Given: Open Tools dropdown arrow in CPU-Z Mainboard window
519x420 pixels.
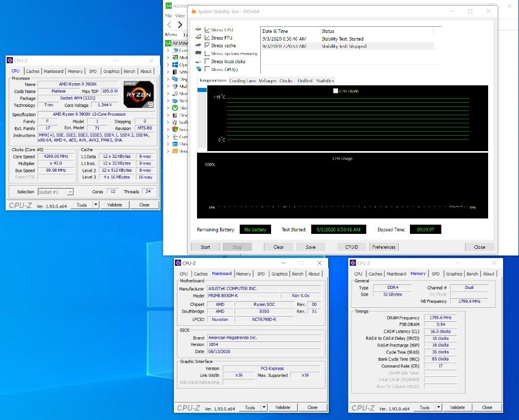Looking at the screenshot, I should point(264,408).
